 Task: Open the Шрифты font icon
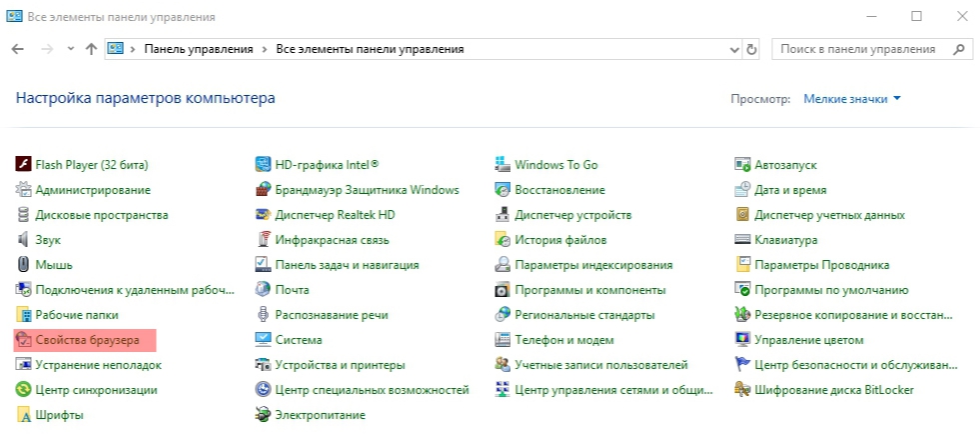click(23, 415)
